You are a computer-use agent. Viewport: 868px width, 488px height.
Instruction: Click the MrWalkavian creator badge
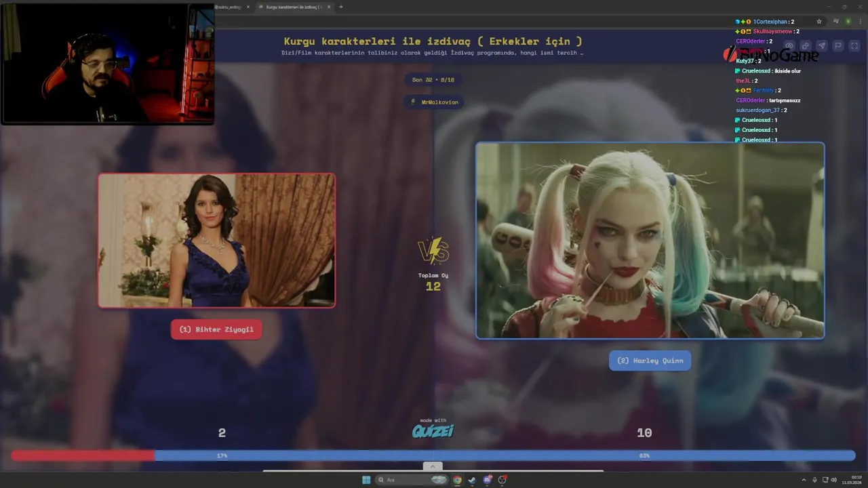(x=433, y=102)
